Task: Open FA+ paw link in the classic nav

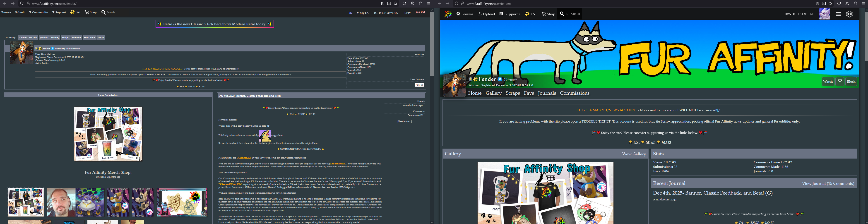Action: pos(75,12)
